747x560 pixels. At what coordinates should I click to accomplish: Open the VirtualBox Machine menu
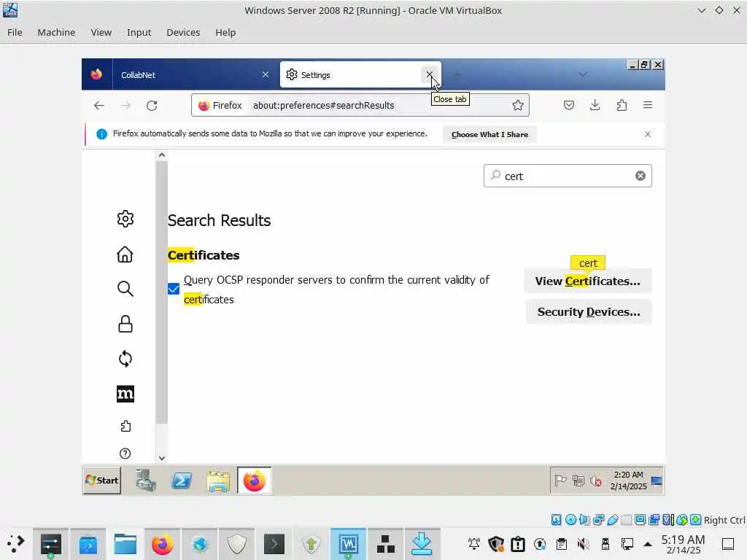56,32
